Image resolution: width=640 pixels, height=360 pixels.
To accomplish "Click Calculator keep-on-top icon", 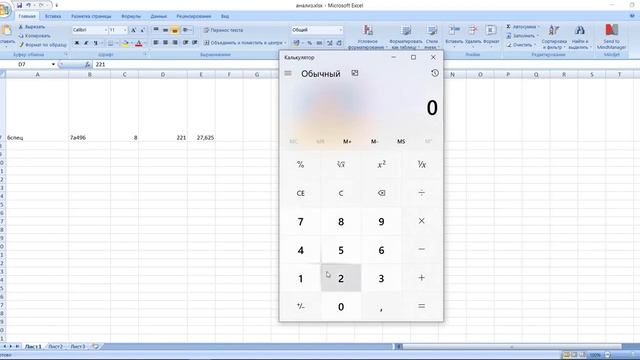I will click(355, 73).
